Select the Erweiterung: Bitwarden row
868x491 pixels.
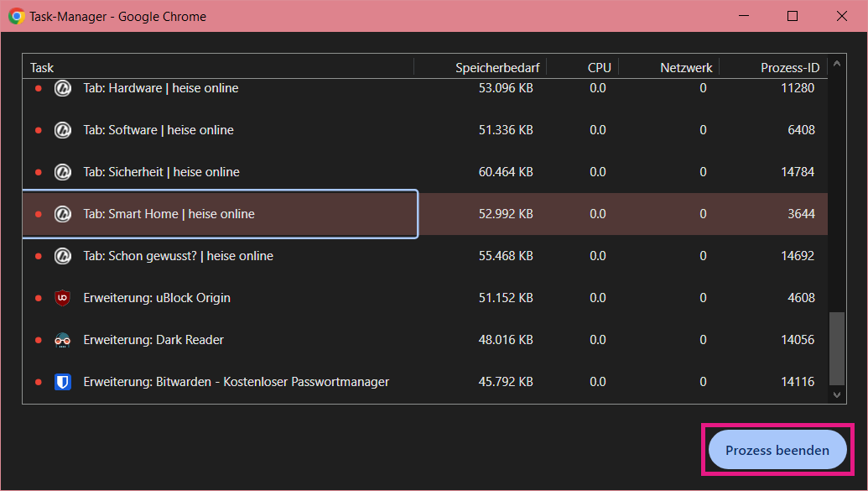click(236, 382)
